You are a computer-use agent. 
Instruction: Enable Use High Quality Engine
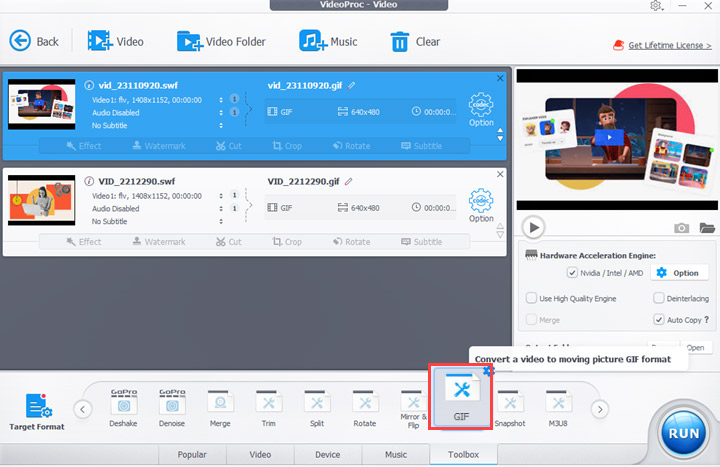531,298
